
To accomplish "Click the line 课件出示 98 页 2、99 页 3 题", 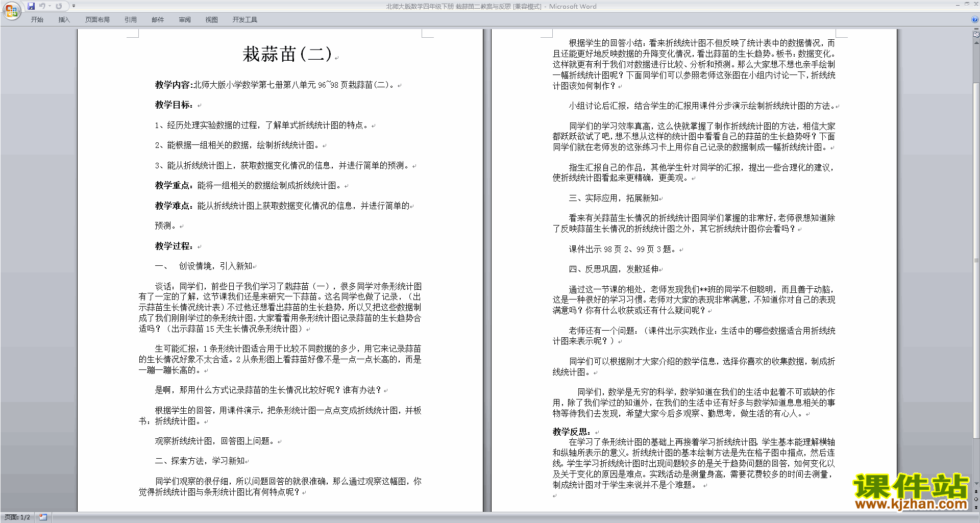I will [x=623, y=250].
